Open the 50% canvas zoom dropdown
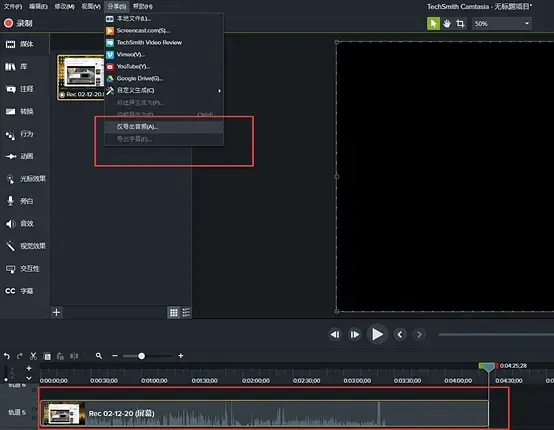554x430 pixels. pos(502,24)
